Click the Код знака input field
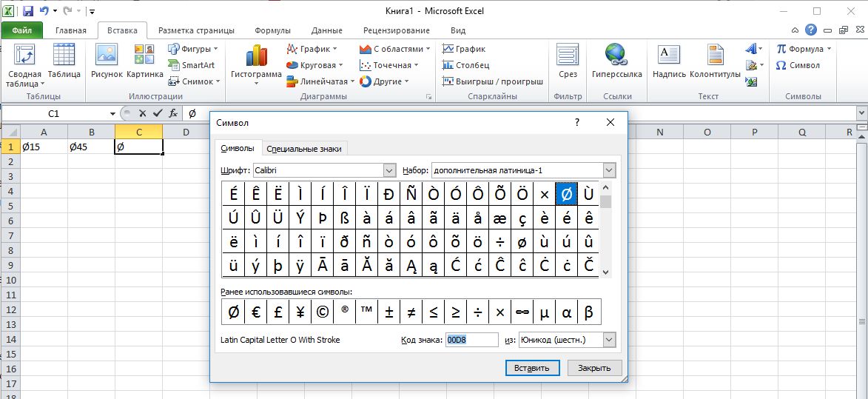This screenshot has width=868, height=399. [x=471, y=340]
